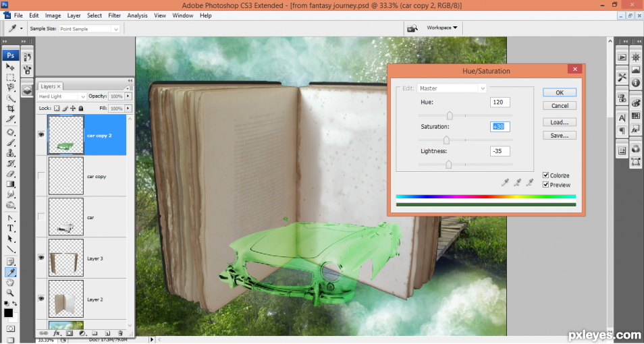
Task: Swap foreground and background colors
Action: 15,304
